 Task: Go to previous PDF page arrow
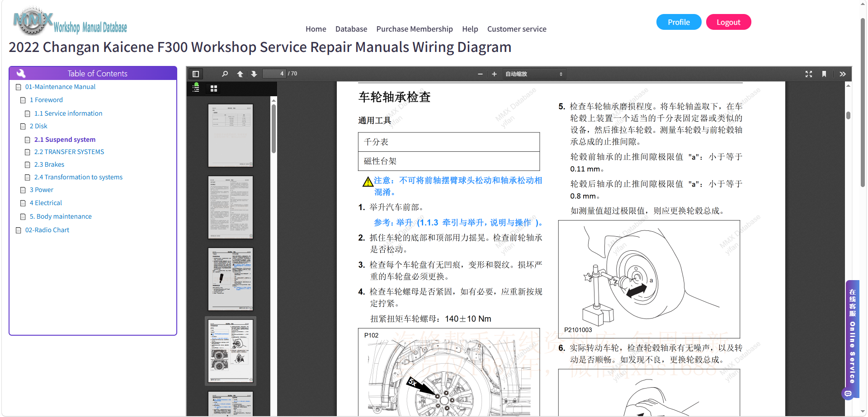point(240,74)
